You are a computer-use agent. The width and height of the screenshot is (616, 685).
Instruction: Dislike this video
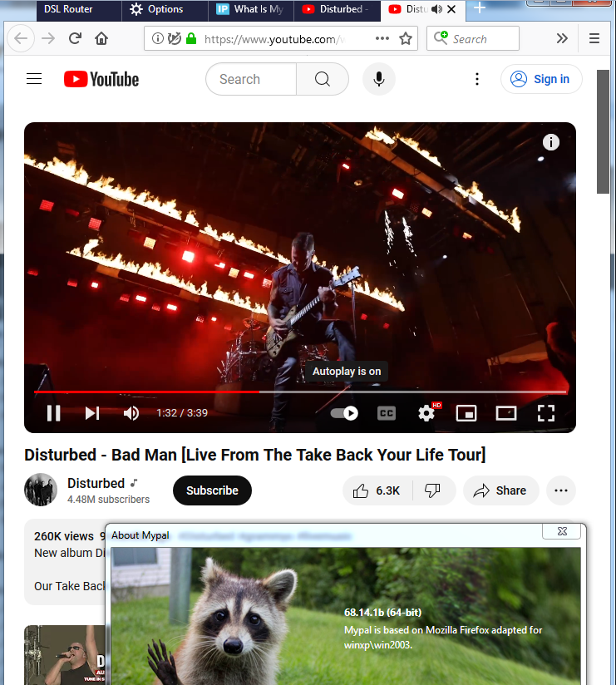pos(433,490)
